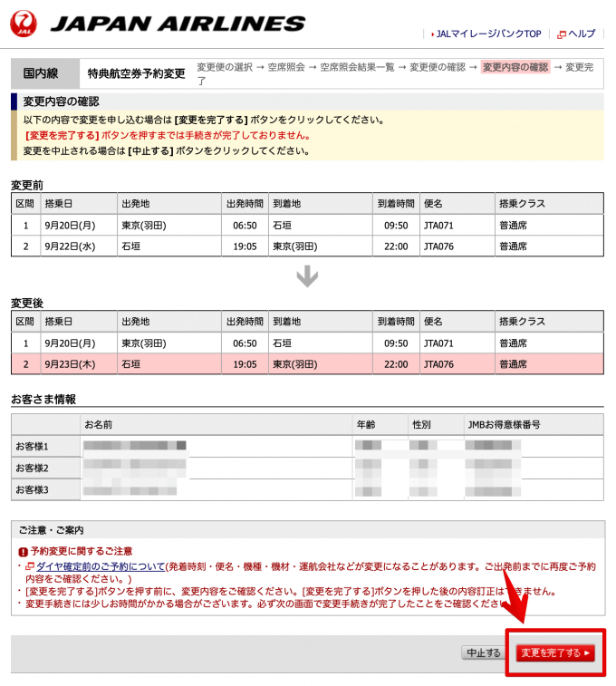Click the 9月22日(水) date in 変更前 table
This screenshot has height=686, width=616.
pos(71,246)
